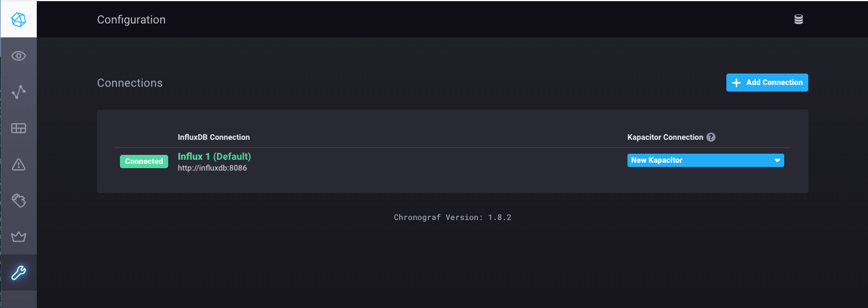Open Admin via the crown icon
868x308 pixels.
(19, 236)
